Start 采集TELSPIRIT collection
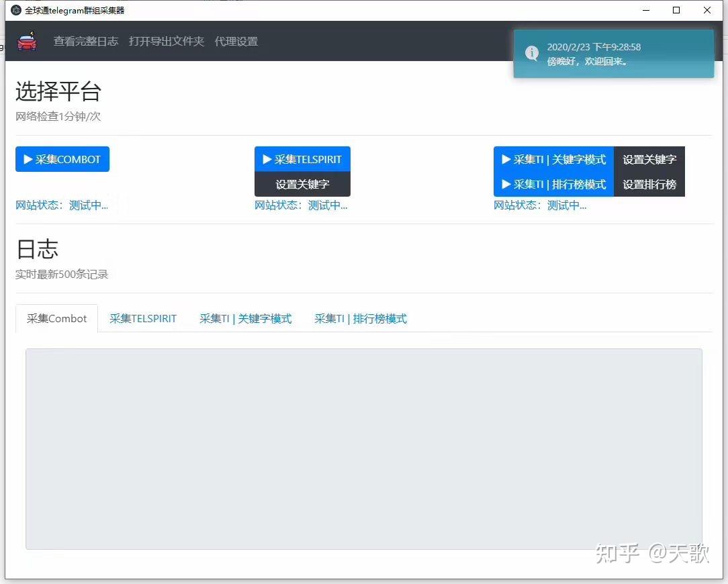Screen dimensions: 728x584 (x=302, y=159)
